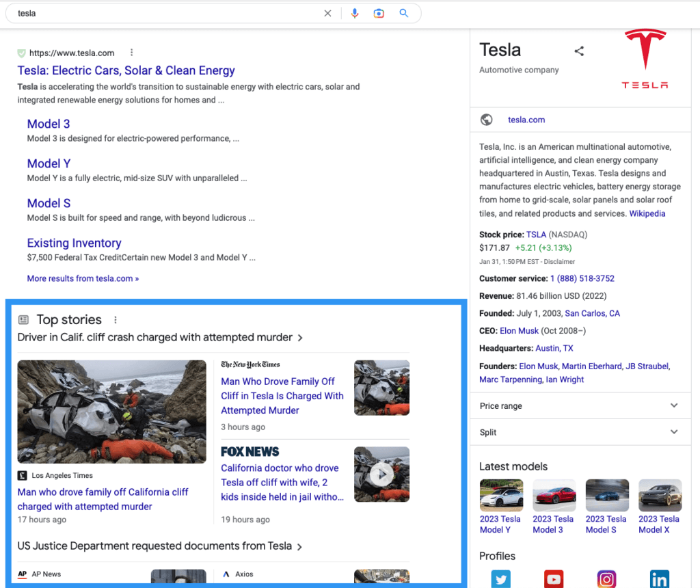Viewport: 700px width, 588px height.
Task: Open tesla.com link in knowledge panel
Action: click(x=526, y=120)
